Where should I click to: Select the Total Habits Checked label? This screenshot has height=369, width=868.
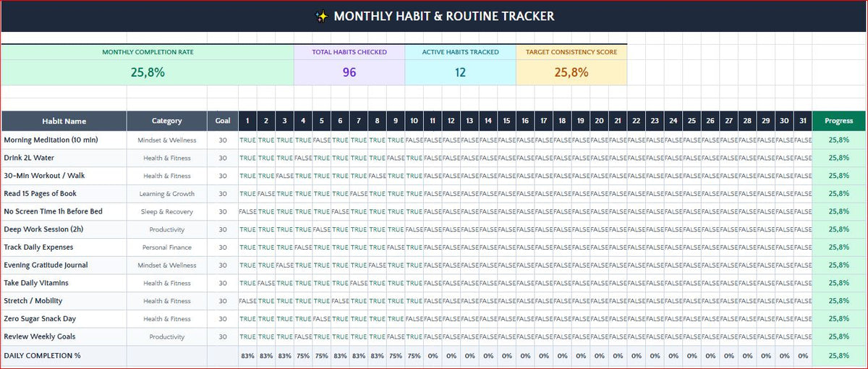(x=349, y=52)
